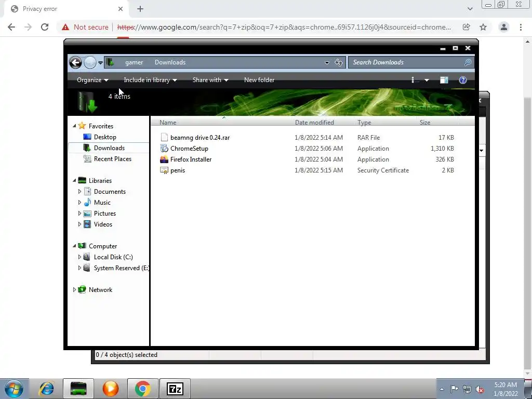
Task: Change the view with the view icon
Action: (x=415, y=80)
